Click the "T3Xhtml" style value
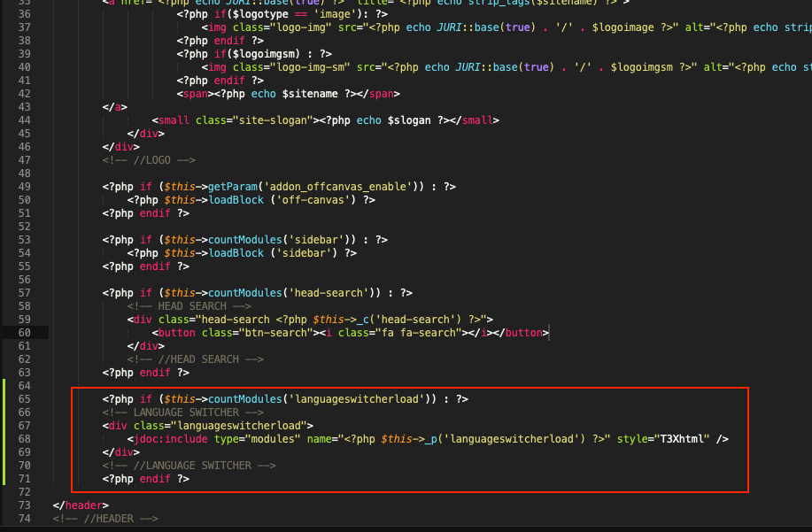812x532 pixels. [x=681, y=439]
